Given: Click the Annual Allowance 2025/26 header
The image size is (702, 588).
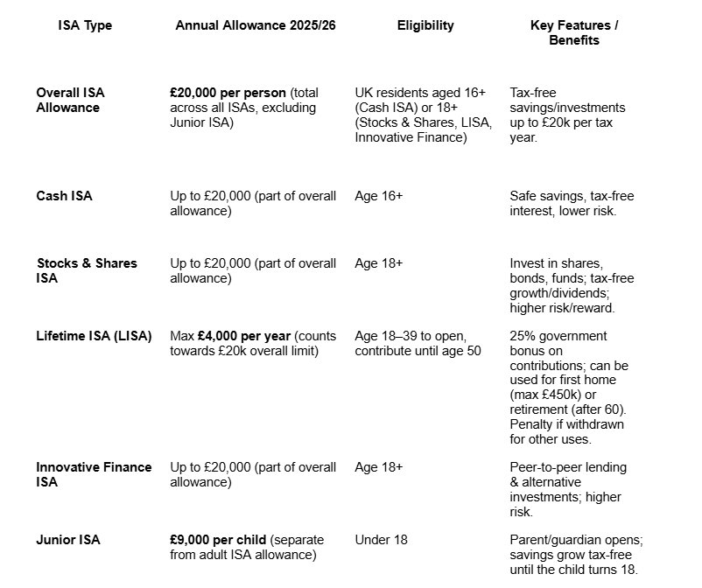Looking at the screenshot, I should click(255, 25).
